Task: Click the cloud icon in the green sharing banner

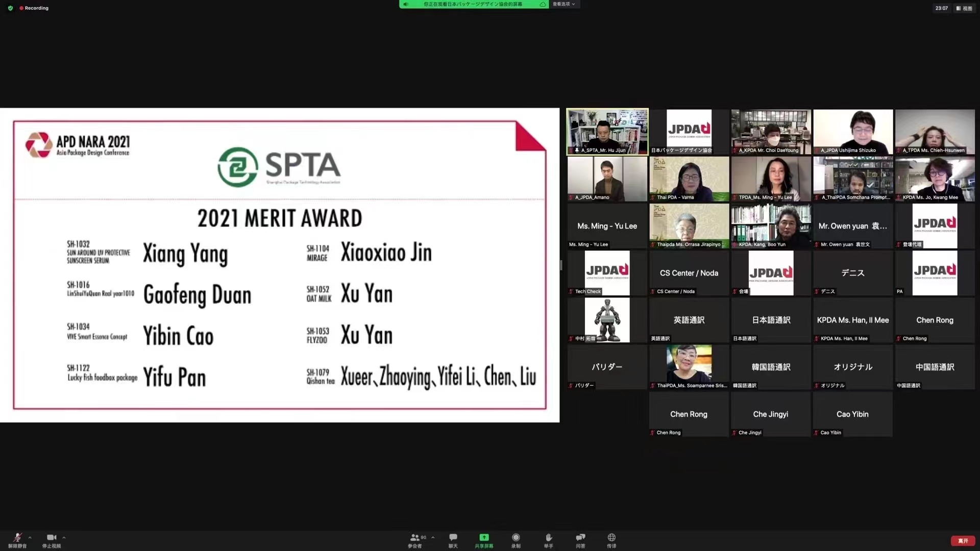Action: [x=543, y=4]
